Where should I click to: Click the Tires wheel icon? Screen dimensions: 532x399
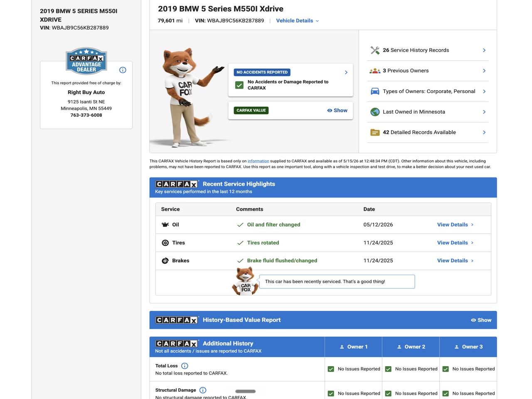coord(165,243)
